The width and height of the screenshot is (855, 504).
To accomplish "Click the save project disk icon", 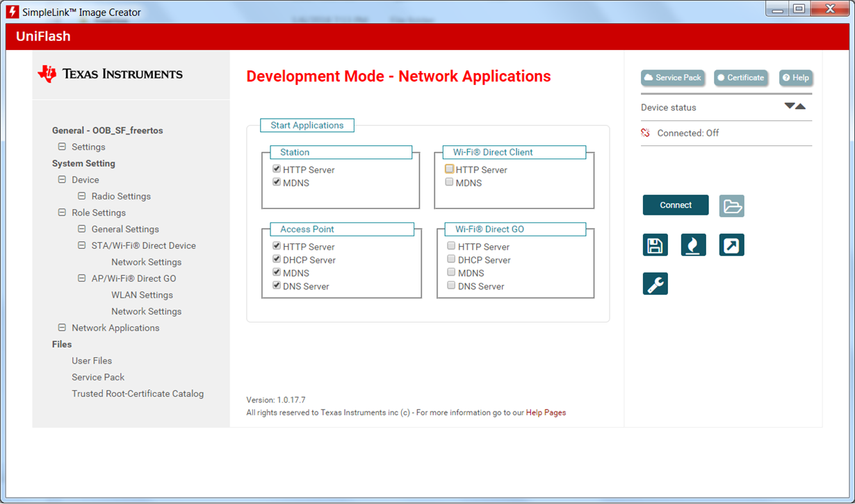I will tap(655, 245).
